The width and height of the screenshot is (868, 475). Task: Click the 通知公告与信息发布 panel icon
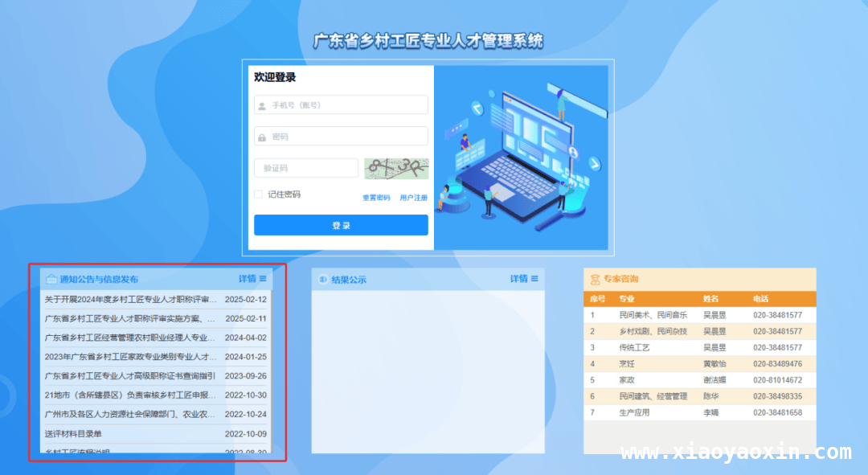pyautogui.click(x=51, y=279)
